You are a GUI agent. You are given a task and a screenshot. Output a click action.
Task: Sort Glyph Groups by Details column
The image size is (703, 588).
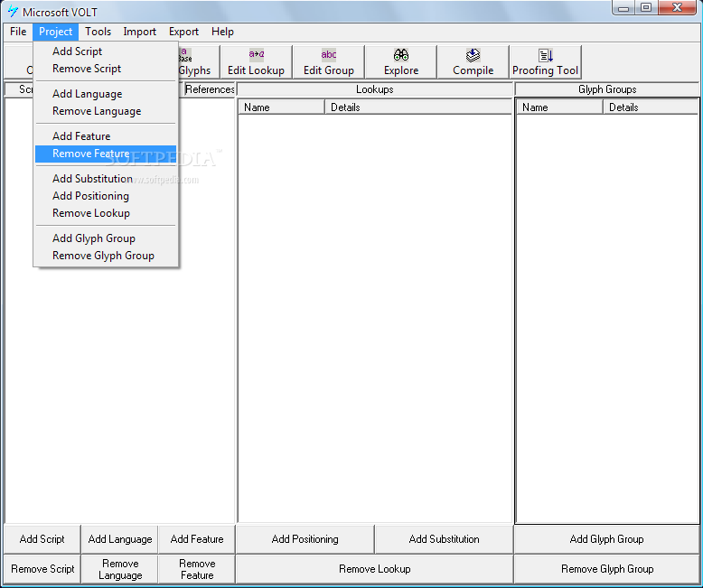pos(651,107)
